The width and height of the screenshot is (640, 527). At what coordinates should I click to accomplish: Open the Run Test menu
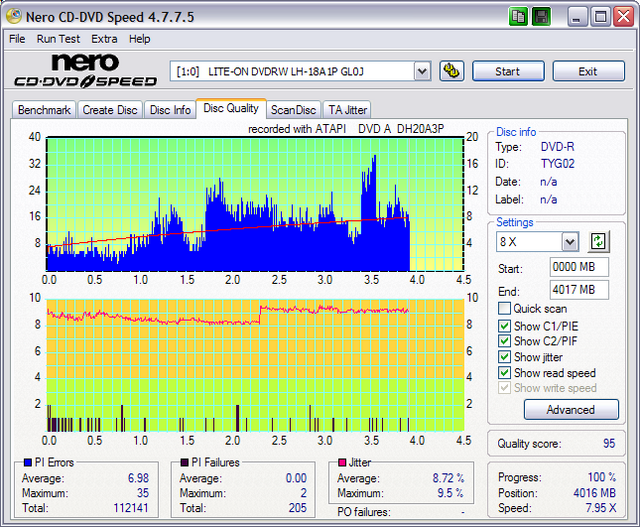[x=58, y=39]
